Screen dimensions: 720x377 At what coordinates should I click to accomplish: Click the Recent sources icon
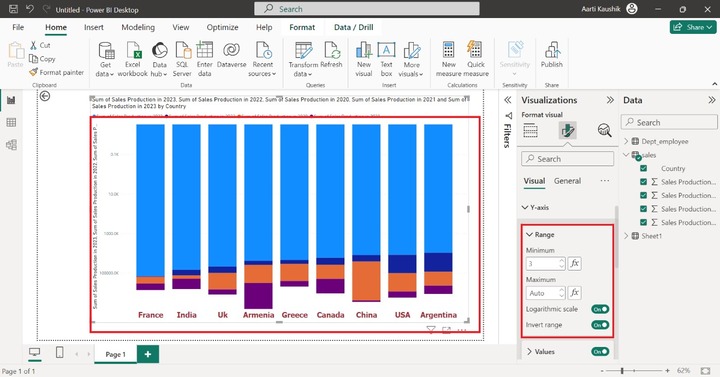[x=263, y=51]
